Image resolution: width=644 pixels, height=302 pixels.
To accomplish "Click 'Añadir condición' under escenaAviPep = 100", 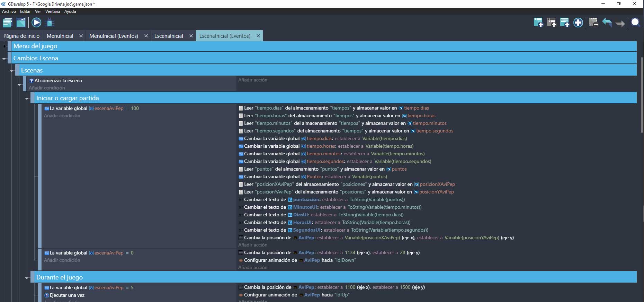I will pos(62,116).
